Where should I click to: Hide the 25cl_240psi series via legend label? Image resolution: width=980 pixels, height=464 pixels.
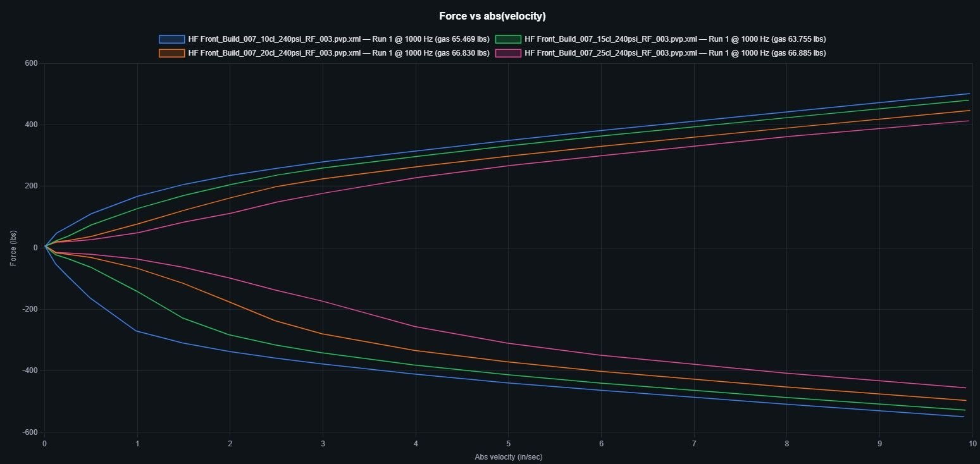[x=675, y=53]
